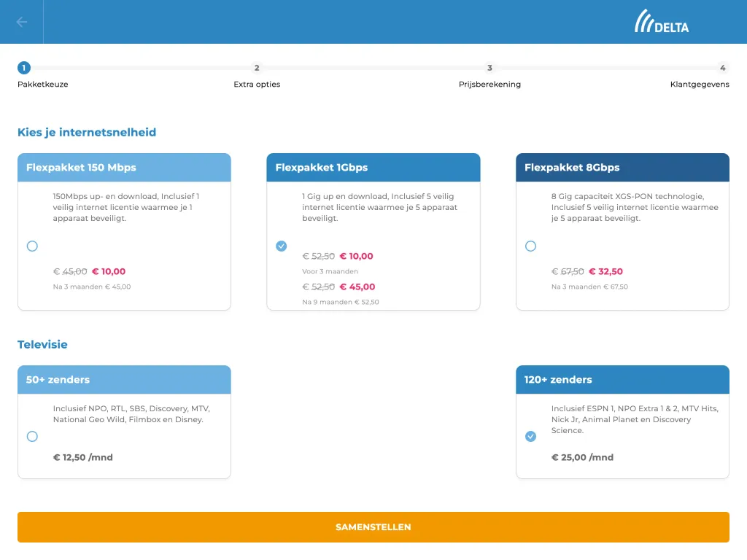Go to step 3 Prijsberekening circle
The image size is (747, 560).
(489, 68)
